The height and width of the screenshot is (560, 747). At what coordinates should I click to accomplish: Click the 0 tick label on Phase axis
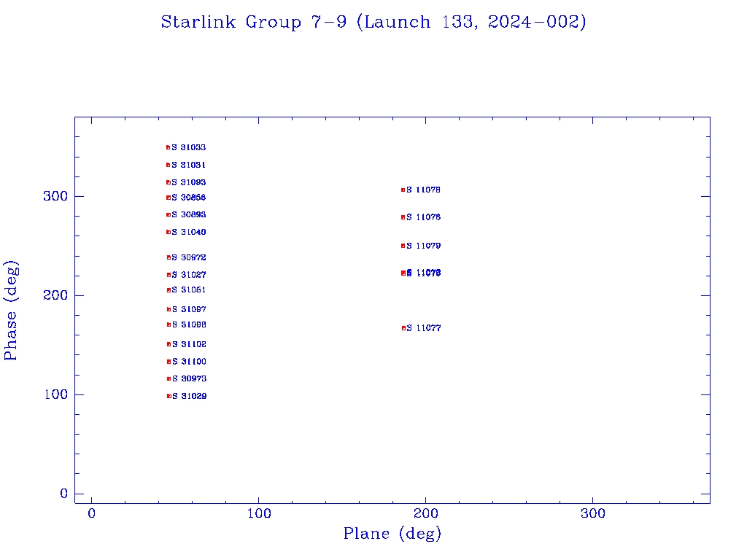coord(64,494)
